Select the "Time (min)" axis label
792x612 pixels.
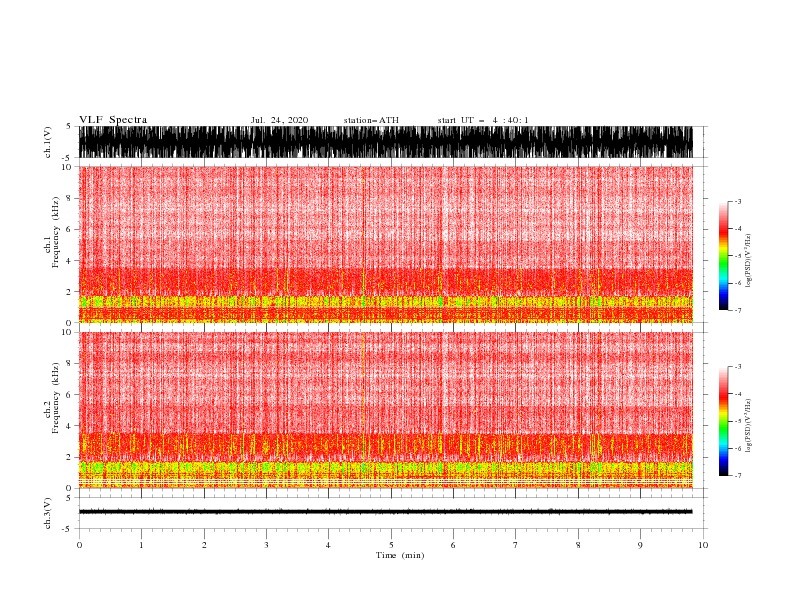tap(400, 555)
